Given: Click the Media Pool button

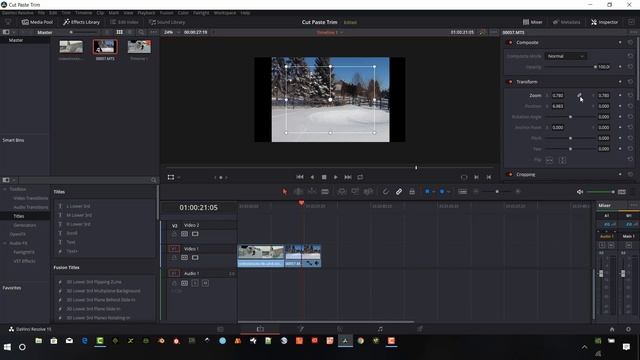Looking at the screenshot, I should [x=37, y=22].
